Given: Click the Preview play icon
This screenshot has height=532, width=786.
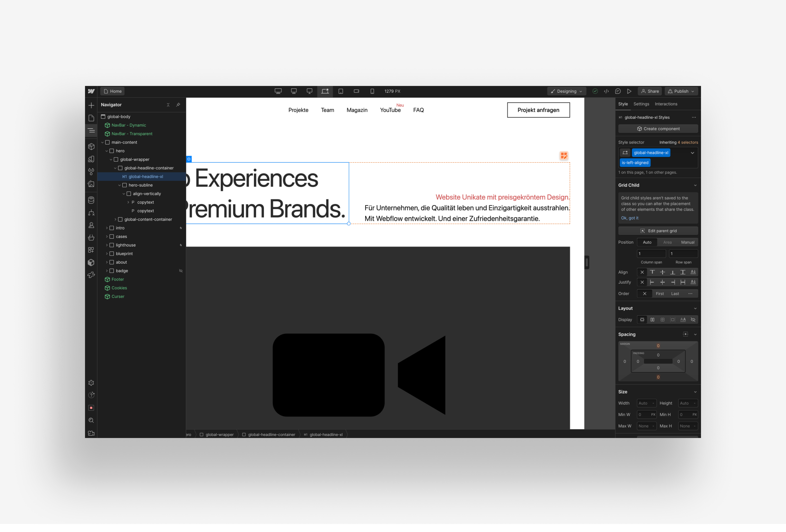Looking at the screenshot, I should coord(629,91).
